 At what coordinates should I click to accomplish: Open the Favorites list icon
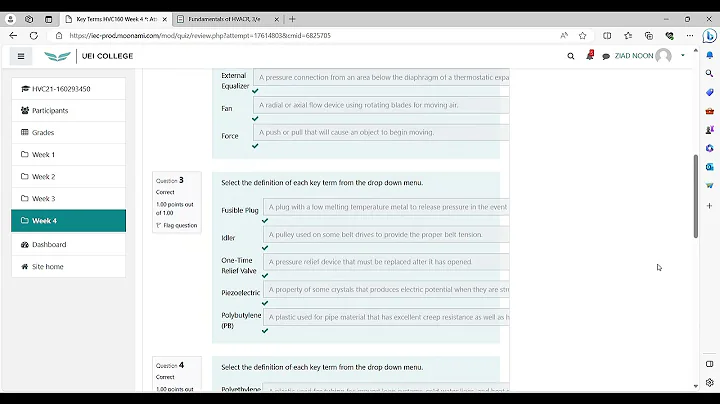coord(628,35)
